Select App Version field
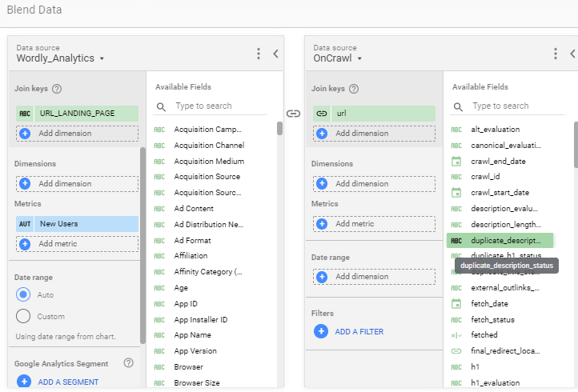 click(x=195, y=351)
